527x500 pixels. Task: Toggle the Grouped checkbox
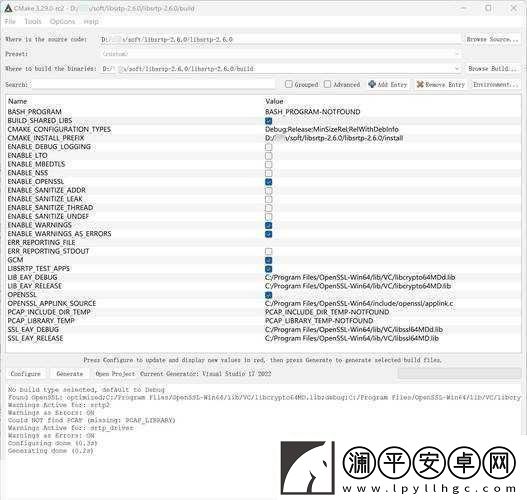click(288, 84)
